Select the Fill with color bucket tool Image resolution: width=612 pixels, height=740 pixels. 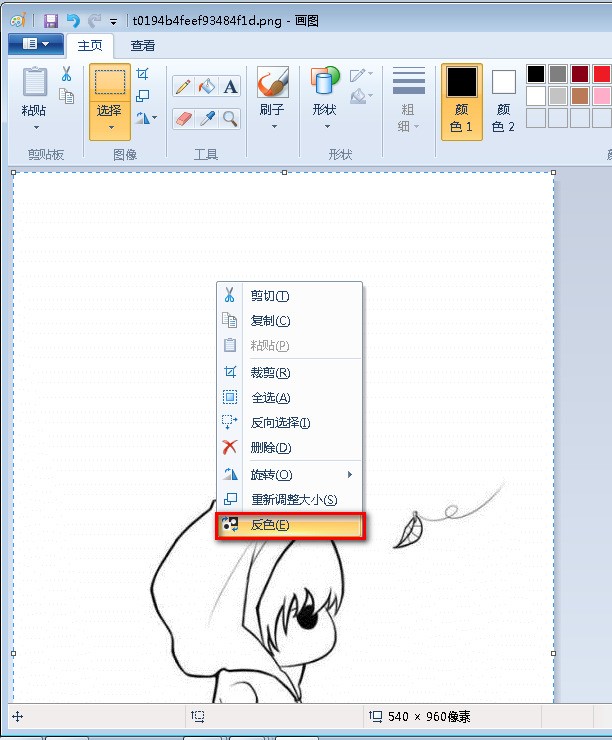(206, 87)
